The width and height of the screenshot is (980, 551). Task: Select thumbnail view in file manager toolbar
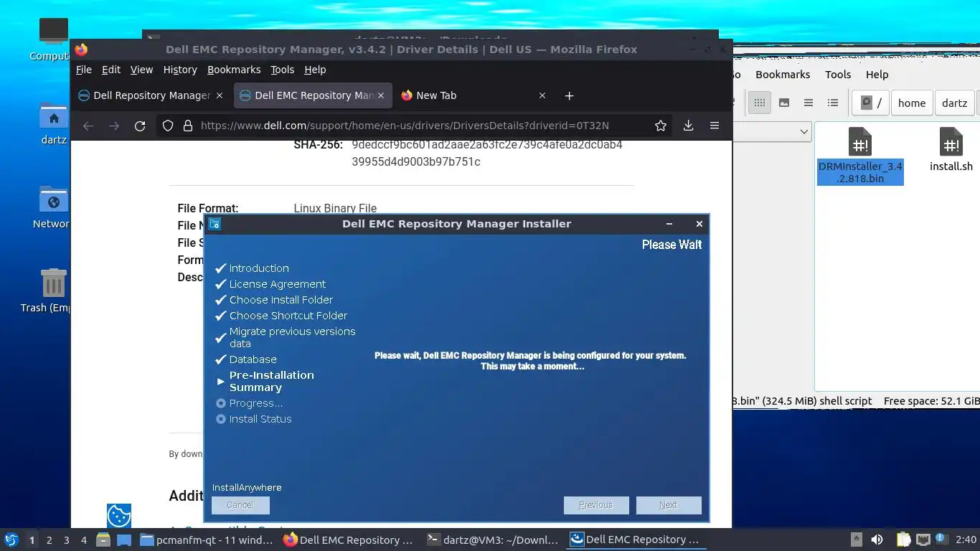click(784, 103)
